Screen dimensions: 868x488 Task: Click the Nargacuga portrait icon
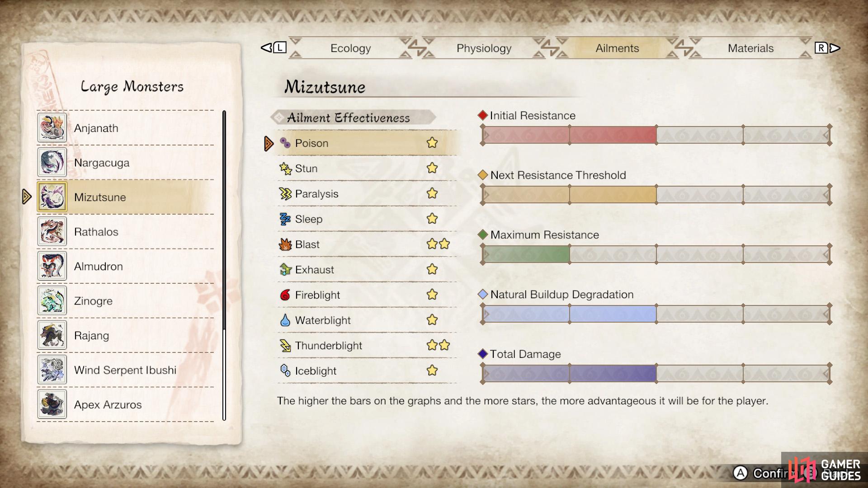tap(52, 162)
